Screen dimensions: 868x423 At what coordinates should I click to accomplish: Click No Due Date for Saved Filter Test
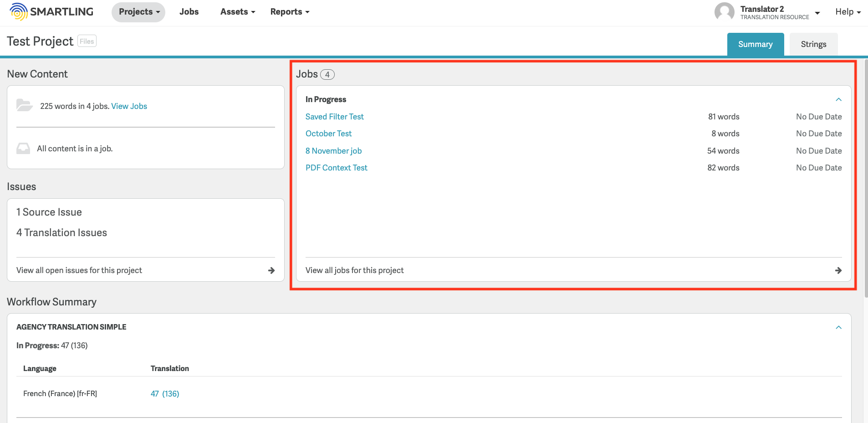[x=819, y=117]
